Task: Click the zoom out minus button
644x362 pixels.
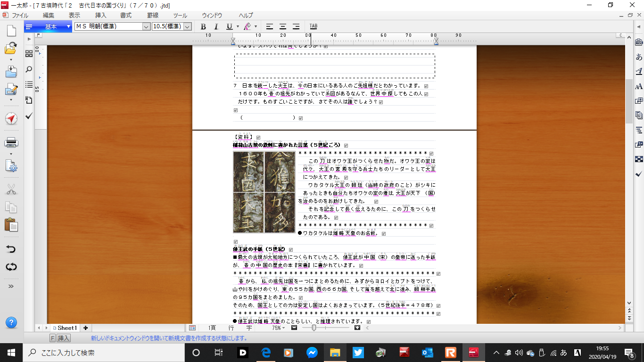Action: point(294,328)
